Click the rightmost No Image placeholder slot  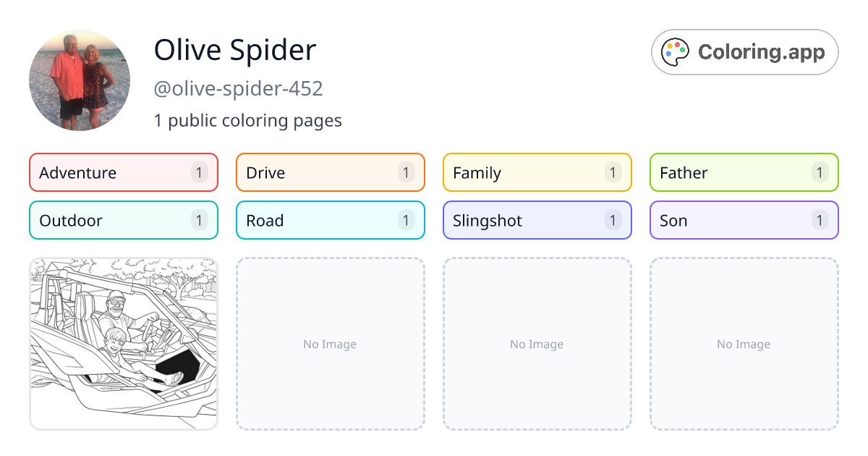click(744, 344)
